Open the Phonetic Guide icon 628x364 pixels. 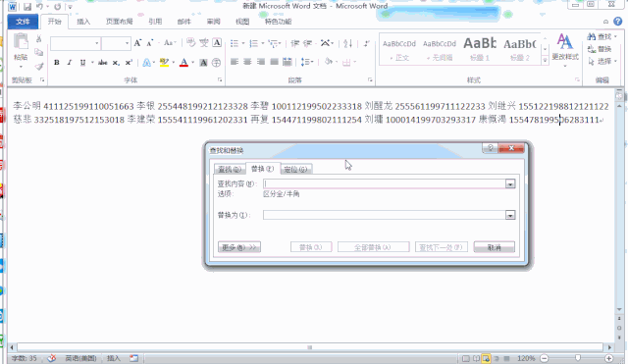coord(204,42)
